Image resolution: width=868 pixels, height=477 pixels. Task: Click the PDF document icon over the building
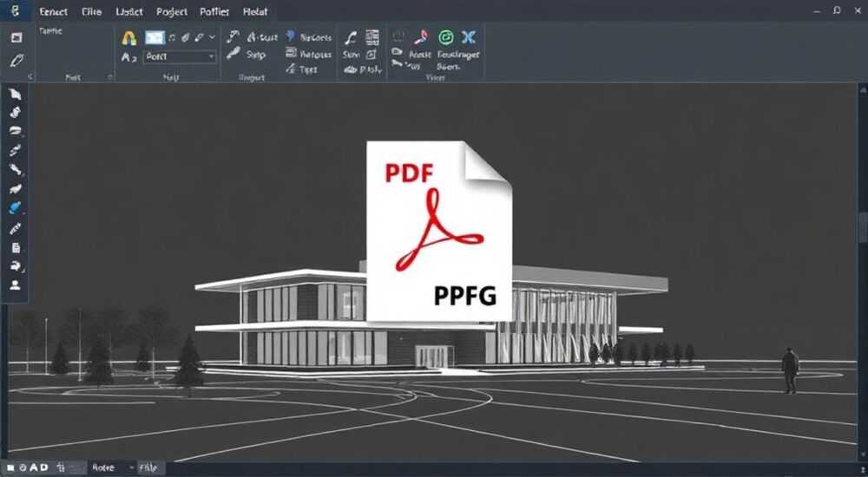click(439, 231)
